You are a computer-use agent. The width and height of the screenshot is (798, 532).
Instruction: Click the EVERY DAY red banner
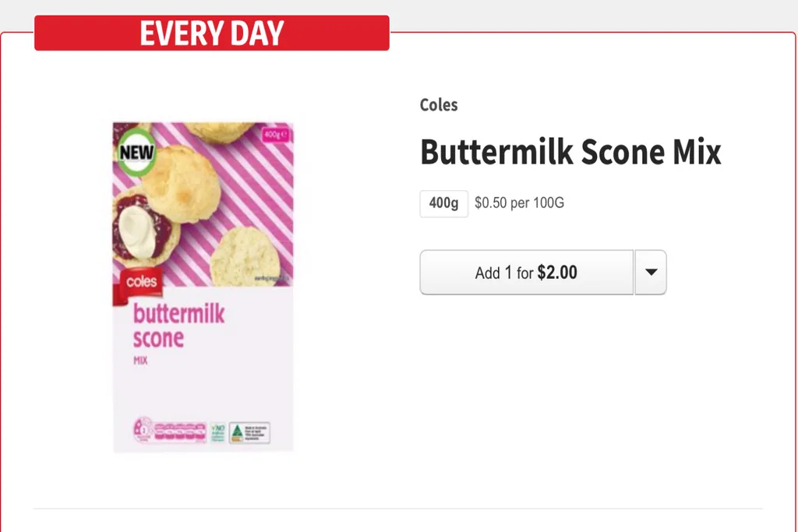[212, 33]
